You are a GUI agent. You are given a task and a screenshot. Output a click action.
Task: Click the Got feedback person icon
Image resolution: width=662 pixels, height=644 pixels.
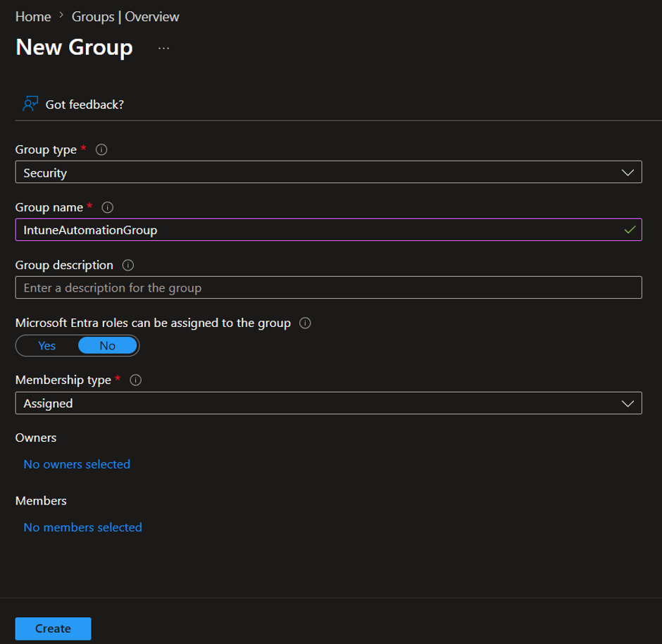click(x=30, y=104)
